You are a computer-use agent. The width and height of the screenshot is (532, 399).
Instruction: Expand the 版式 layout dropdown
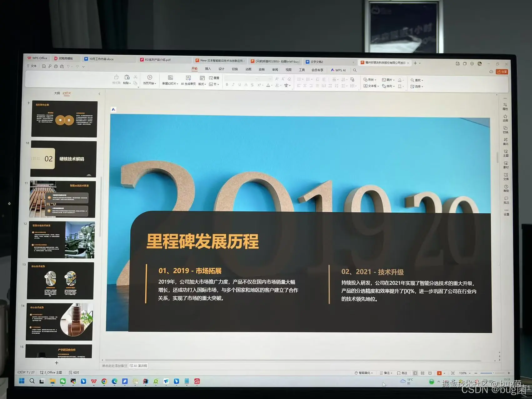tap(202, 84)
